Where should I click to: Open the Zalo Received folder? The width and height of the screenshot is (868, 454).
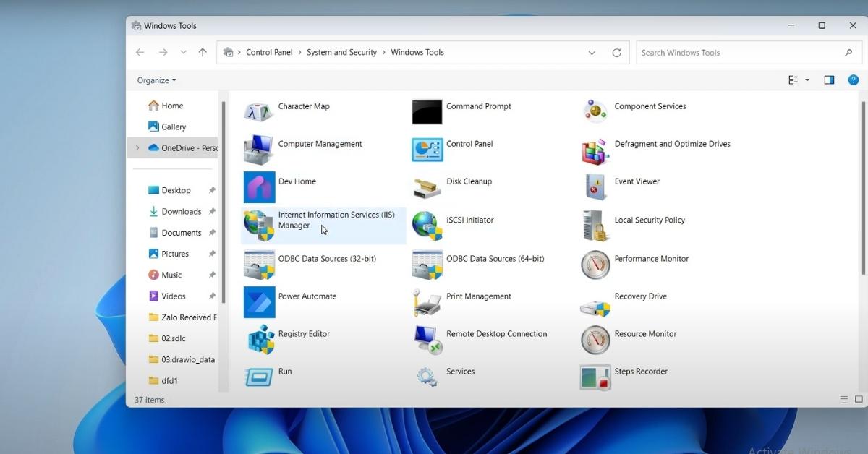[182, 317]
